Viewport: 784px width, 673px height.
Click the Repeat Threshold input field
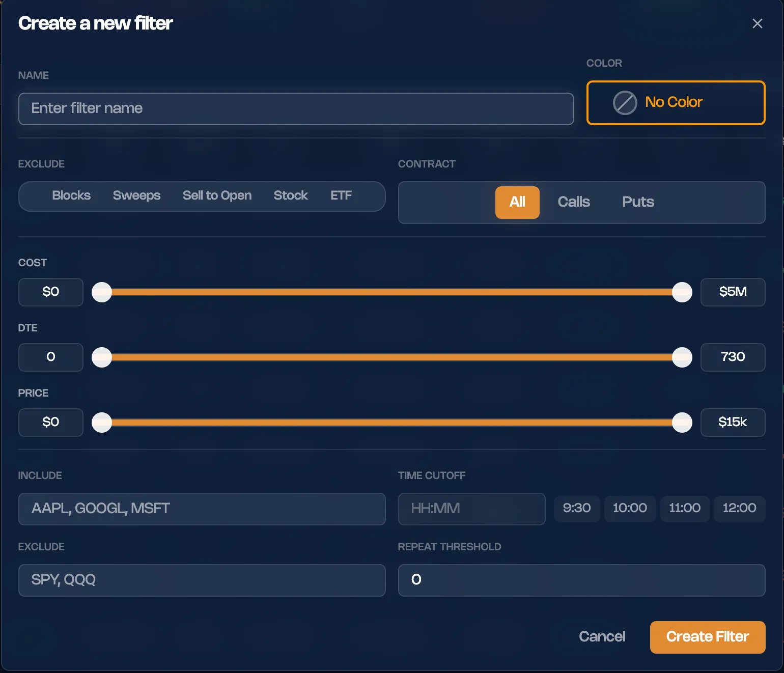coord(581,580)
